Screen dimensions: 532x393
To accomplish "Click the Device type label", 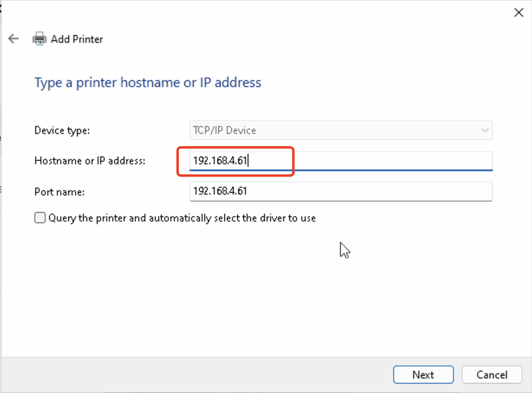I will pos(62,130).
